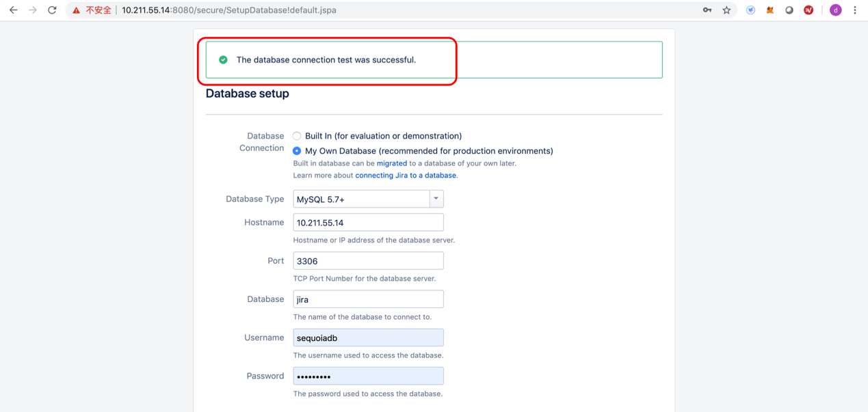Viewport: 868px width, 412px height.
Task: Open the MetaMask fox extension icon
Action: coord(770,10)
